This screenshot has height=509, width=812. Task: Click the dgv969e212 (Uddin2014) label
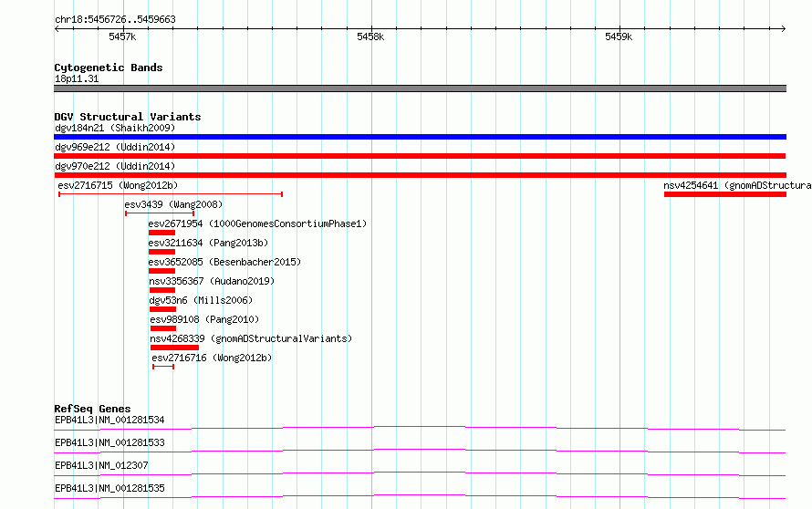[x=115, y=147]
